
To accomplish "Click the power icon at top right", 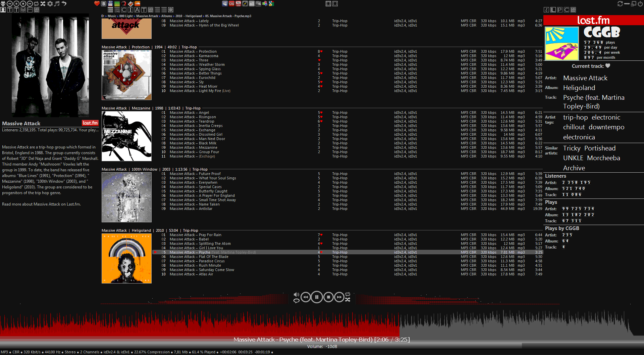I will [x=640, y=4].
